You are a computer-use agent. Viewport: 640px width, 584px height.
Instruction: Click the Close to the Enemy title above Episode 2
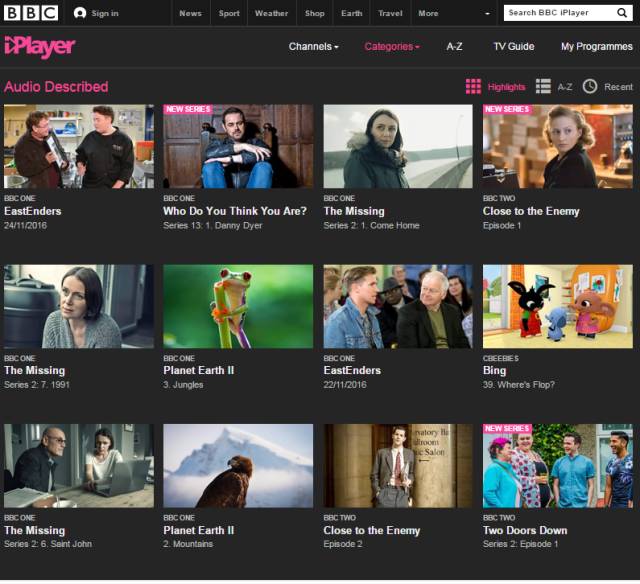click(371, 530)
